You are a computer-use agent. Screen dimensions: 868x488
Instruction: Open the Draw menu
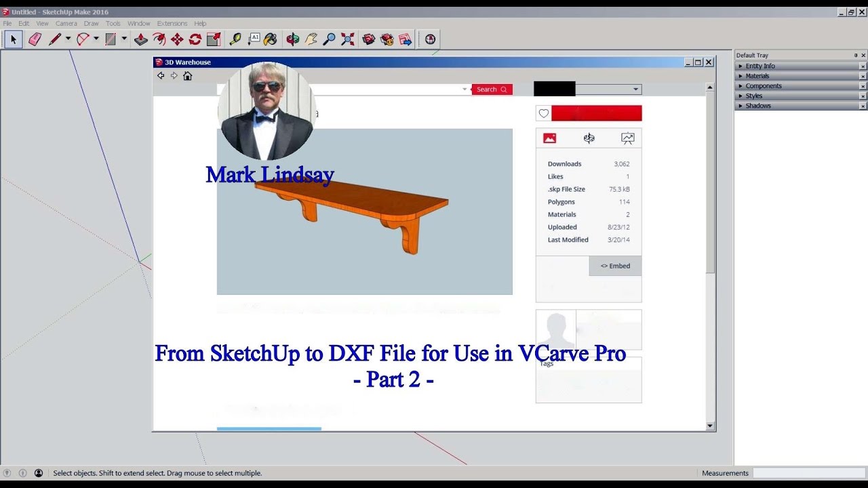point(92,24)
